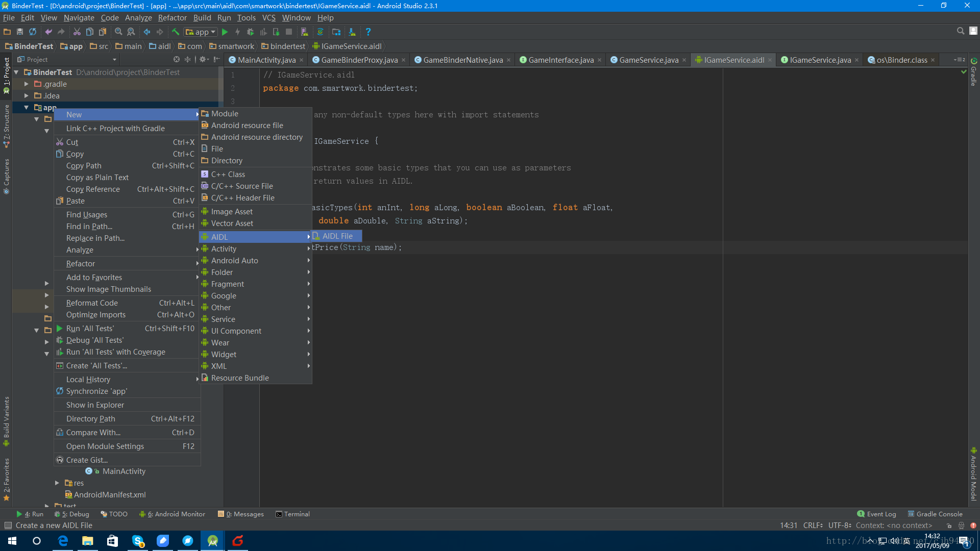This screenshot has height=551, width=980.
Task: Click the UTF-8 encoding status entry
Action: click(840, 525)
